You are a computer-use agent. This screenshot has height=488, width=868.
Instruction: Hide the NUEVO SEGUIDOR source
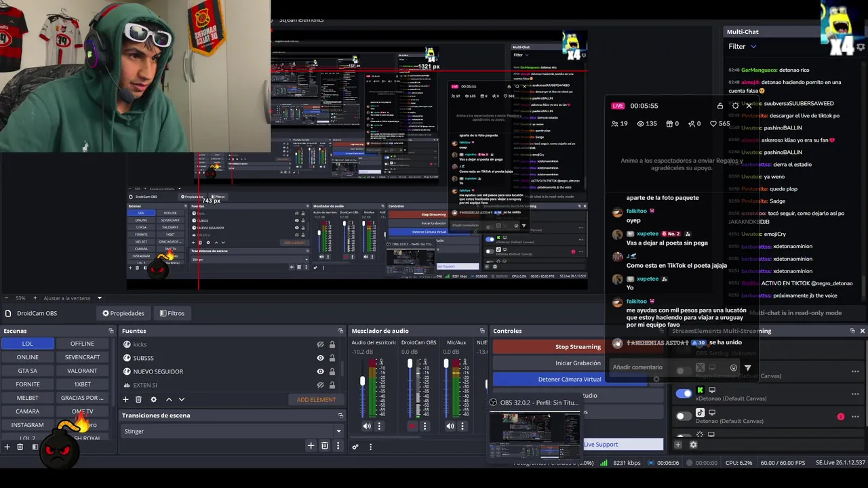(x=321, y=371)
